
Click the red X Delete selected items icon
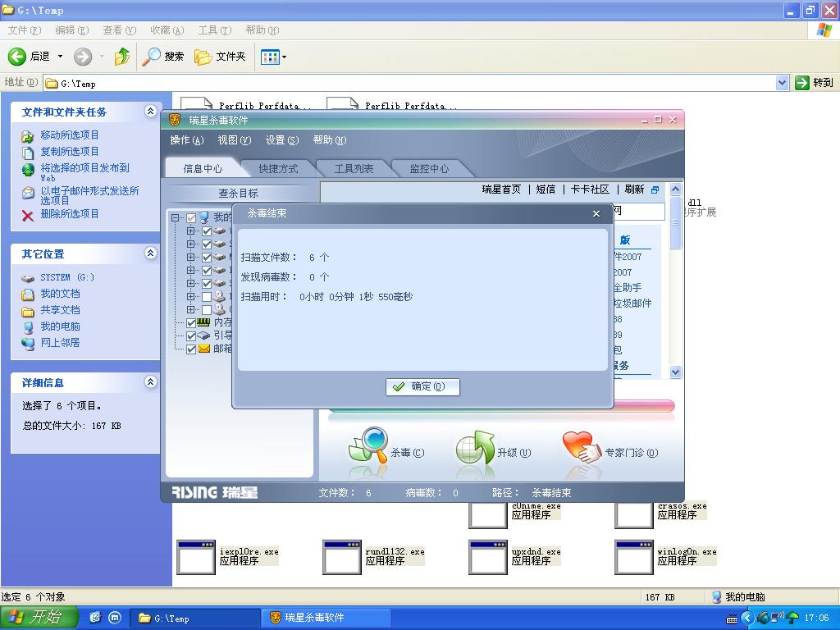28,216
